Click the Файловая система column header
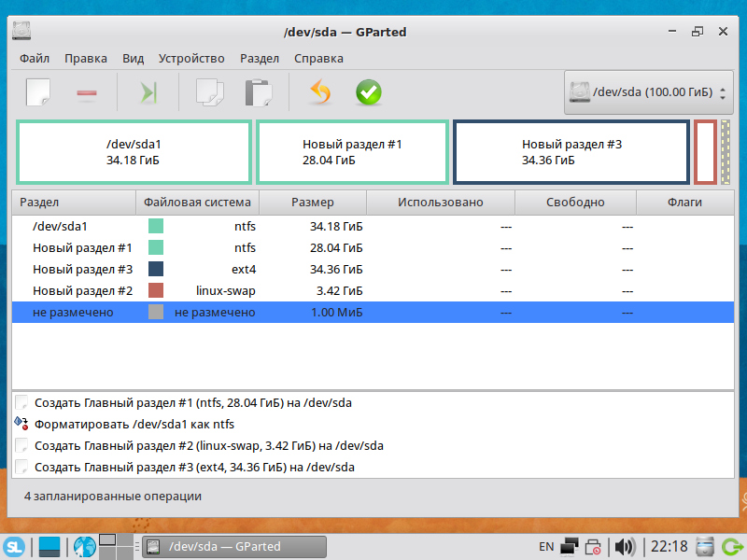 pos(197,203)
